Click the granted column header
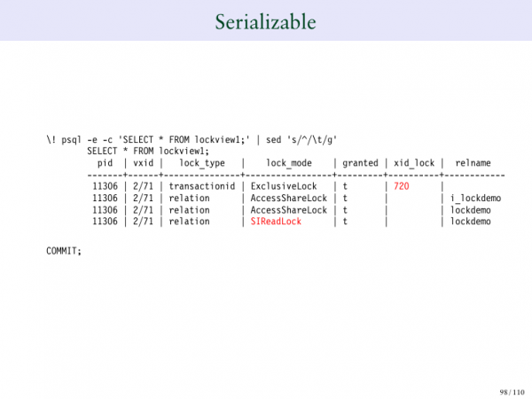Viewport: 532px width, 399px height. (359, 163)
